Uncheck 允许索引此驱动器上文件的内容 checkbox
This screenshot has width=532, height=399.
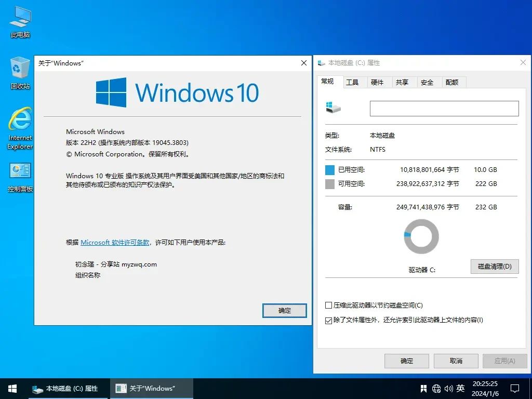click(x=328, y=320)
